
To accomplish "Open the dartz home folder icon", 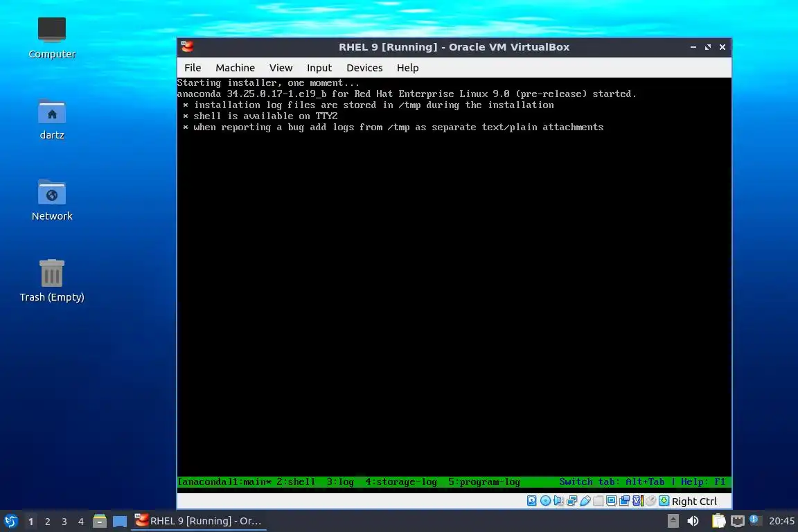I will 52,119.
